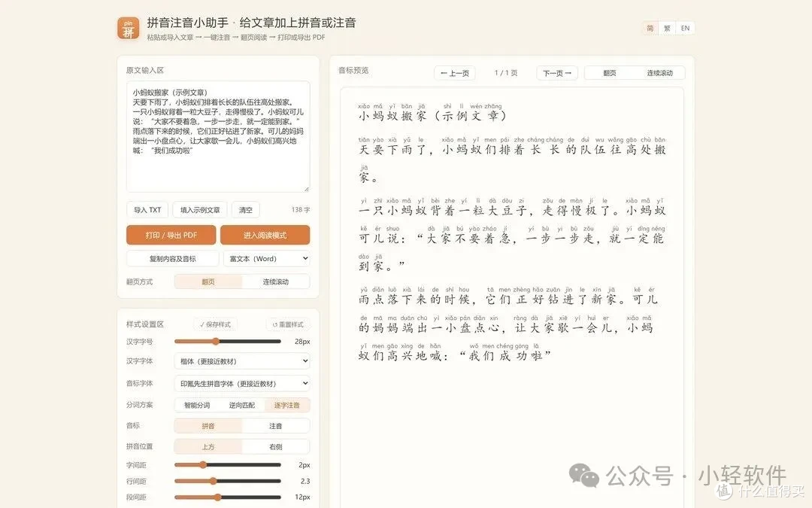The height and width of the screenshot is (508, 812).
Task: Open the 音标字体 dropdown
Action: 242,384
